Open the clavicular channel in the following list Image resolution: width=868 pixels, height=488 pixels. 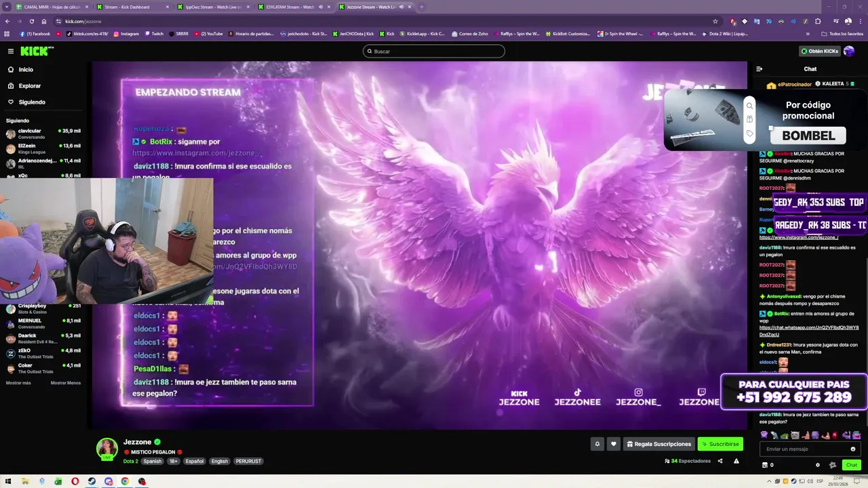coord(42,133)
